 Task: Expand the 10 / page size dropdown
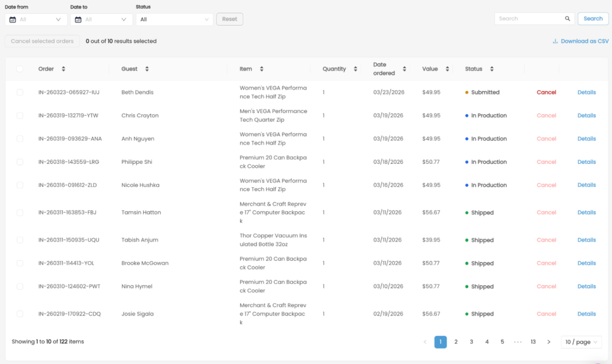pos(582,342)
